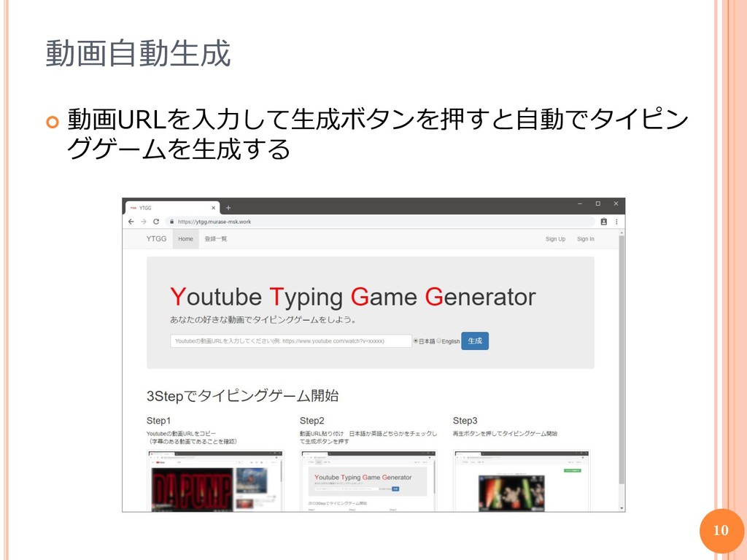The width and height of the screenshot is (747, 560).
Task: Click the Step1 screenshot thumbnail
Action: click(215, 481)
